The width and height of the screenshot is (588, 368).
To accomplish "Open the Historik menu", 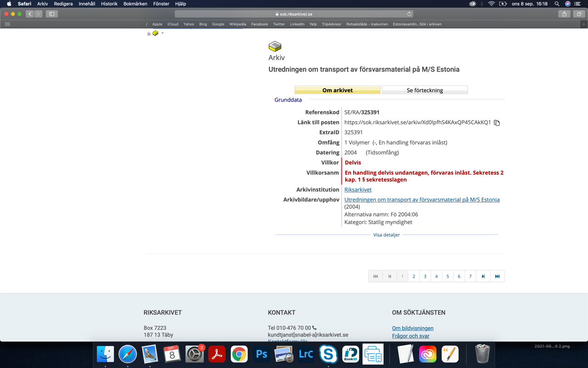I will click(x=109, y=4).
